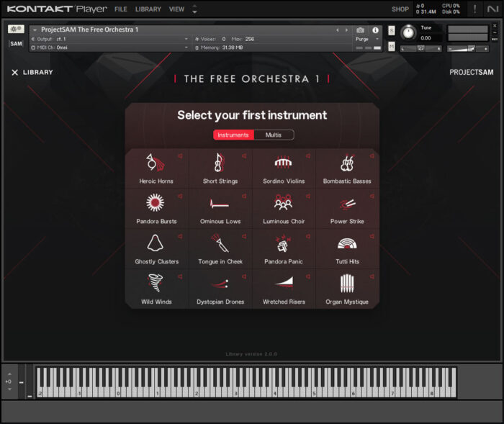Show instrument info with the i icon
This screenshot has height=424, width=504.
(x=375, y=30)
